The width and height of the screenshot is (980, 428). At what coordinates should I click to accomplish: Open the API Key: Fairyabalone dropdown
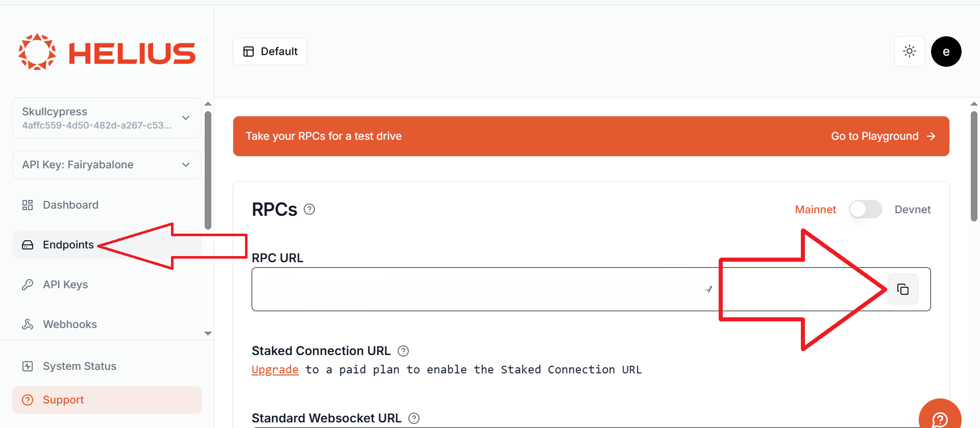107,165
